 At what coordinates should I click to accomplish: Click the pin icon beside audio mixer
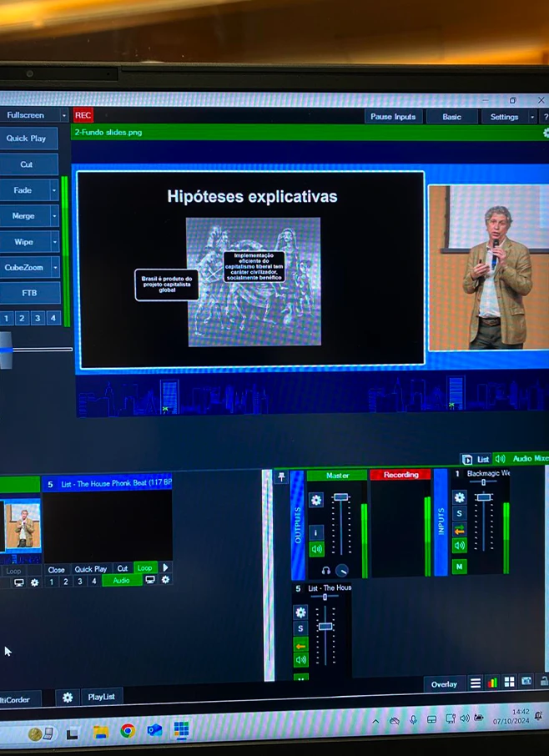[x=281, y=476]
